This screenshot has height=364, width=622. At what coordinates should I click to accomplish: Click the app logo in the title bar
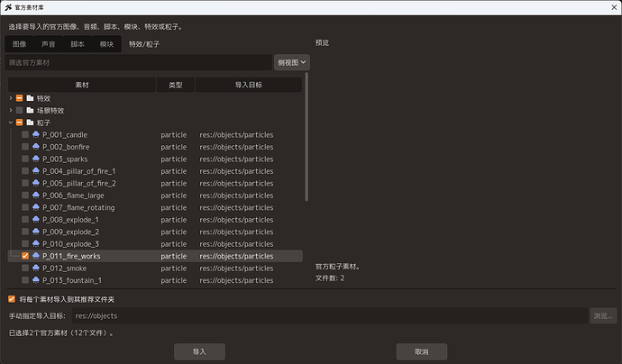[8, 7]
